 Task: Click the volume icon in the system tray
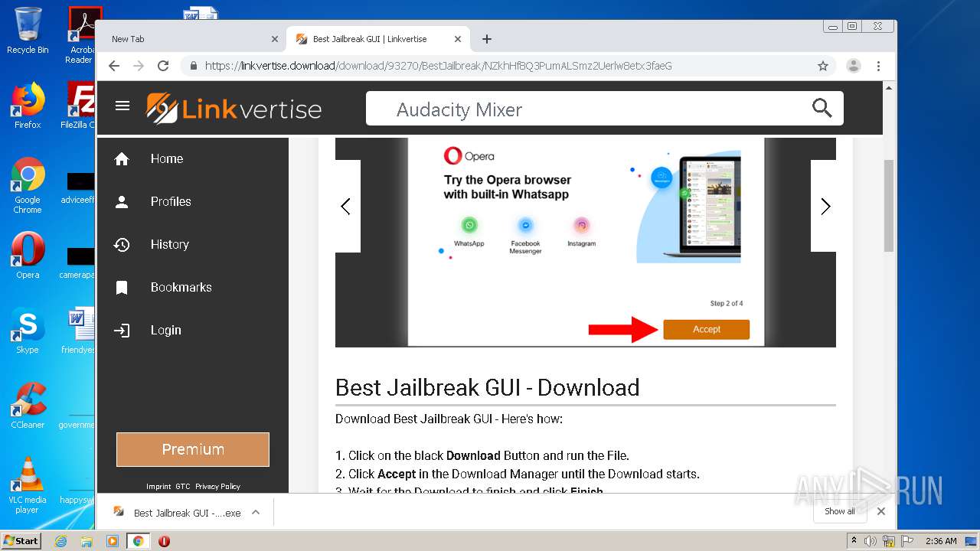tap(871, 541)
